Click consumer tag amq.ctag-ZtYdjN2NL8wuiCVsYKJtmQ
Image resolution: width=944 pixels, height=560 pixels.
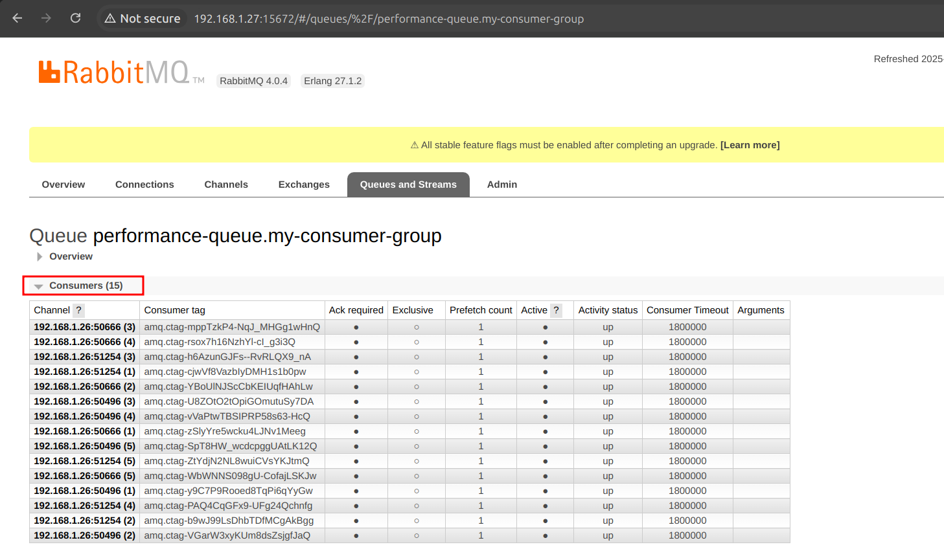click(227, 461)
